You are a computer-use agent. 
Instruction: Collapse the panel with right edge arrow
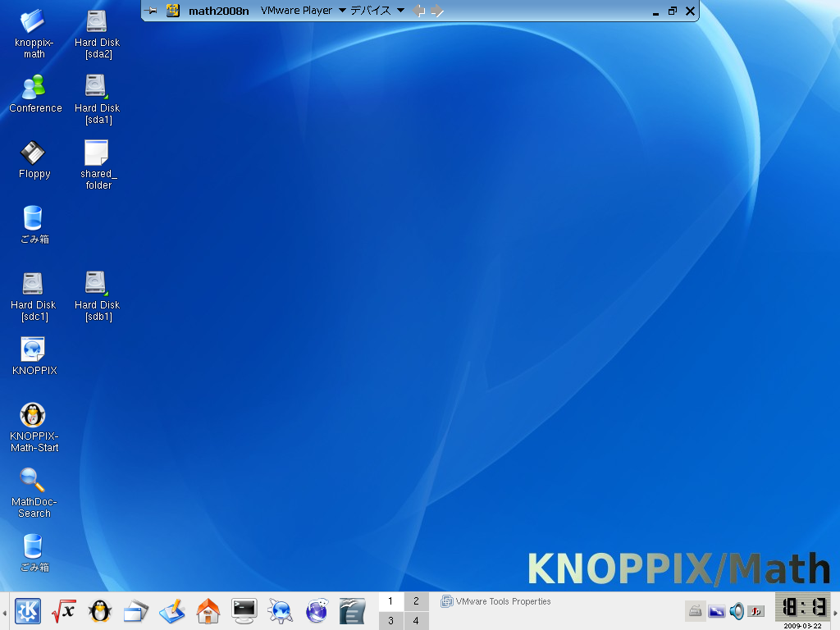tap(835, 612)
